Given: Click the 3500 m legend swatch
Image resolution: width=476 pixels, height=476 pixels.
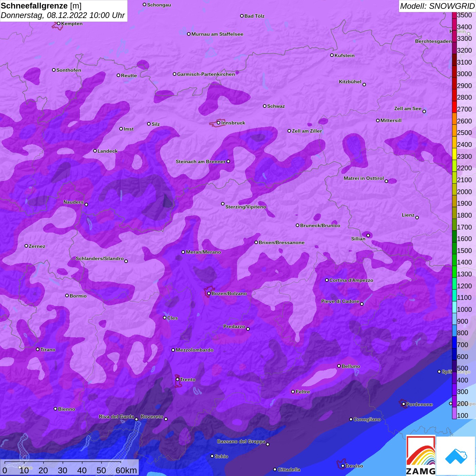Looking at the screenshot, I should pyautogui.click(x=454, y=15).
